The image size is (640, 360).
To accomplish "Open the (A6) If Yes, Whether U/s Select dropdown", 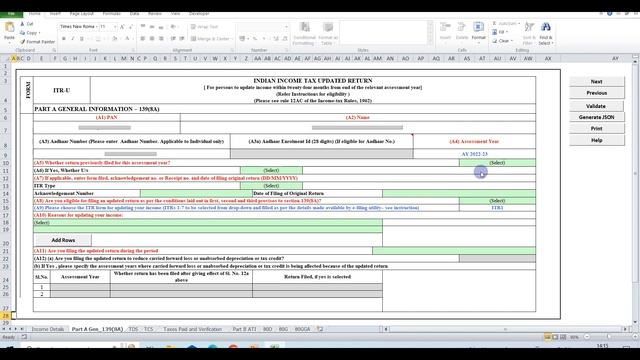I will click(271, 170).
